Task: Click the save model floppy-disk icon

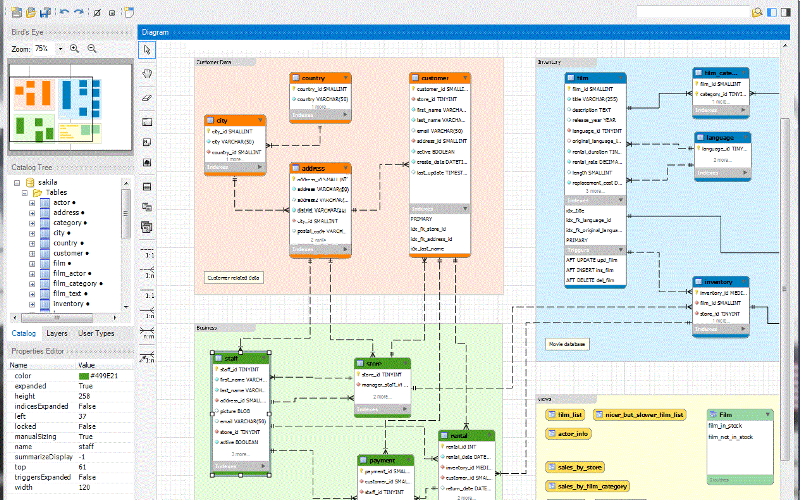Action: coord(46,12)
